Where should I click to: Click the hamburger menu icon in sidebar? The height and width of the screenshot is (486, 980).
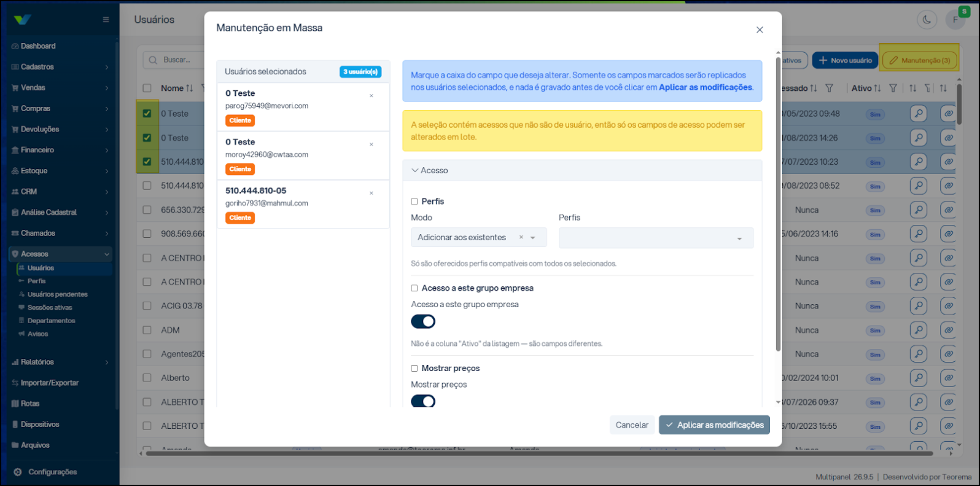pyautogui.click(x=106, y=20)
